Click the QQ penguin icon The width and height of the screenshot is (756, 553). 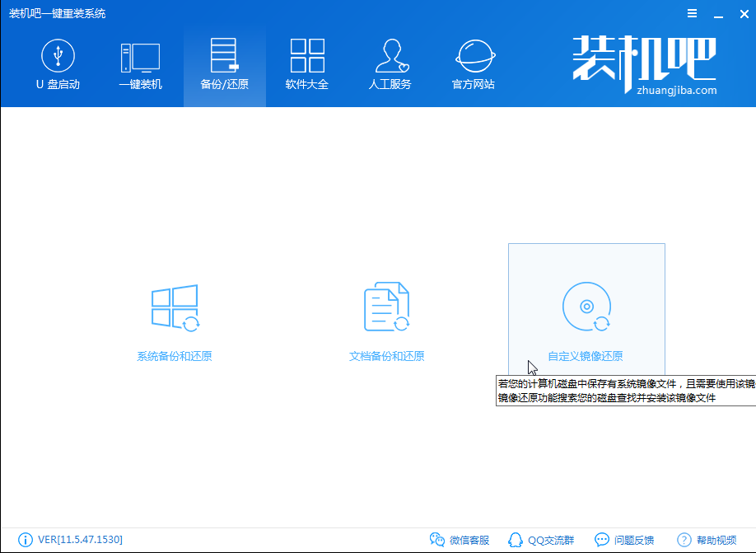[x=516, y=540]
